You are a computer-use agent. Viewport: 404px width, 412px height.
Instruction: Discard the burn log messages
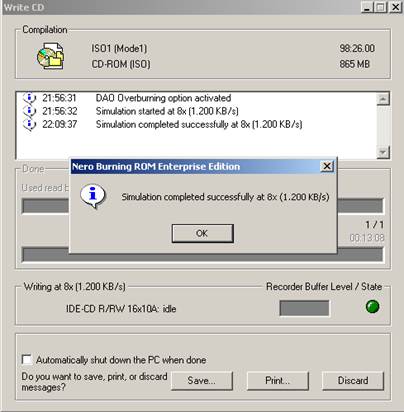[353, 381]
